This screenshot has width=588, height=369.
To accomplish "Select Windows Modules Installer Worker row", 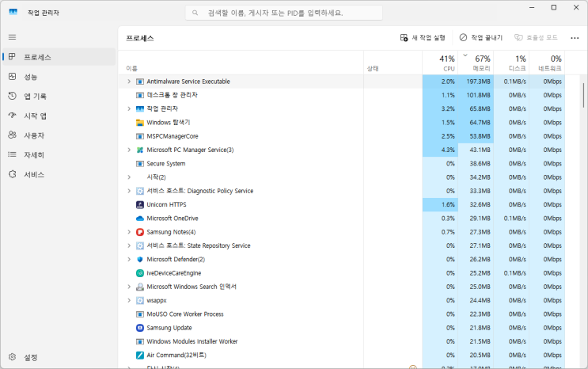I will 342,341.
